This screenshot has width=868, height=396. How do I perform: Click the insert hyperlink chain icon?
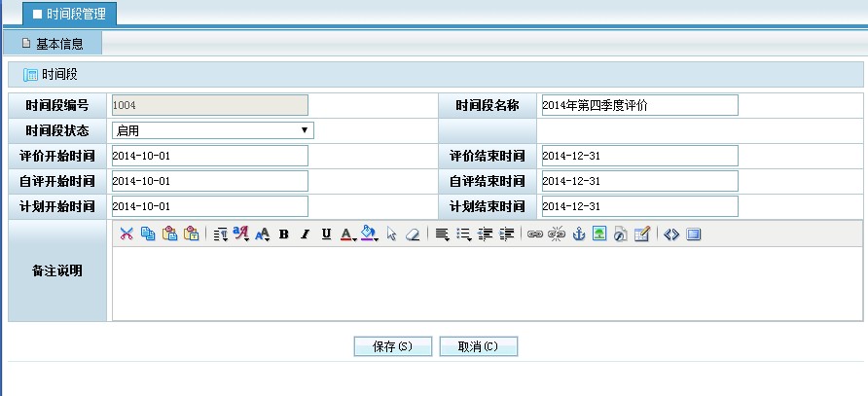click(x=535, y=234)
